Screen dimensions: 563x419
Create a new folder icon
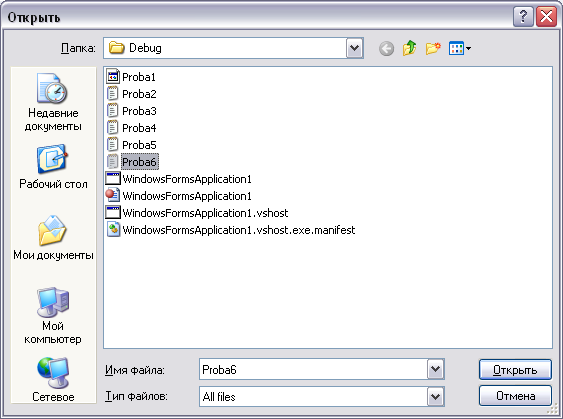point(433,48)
